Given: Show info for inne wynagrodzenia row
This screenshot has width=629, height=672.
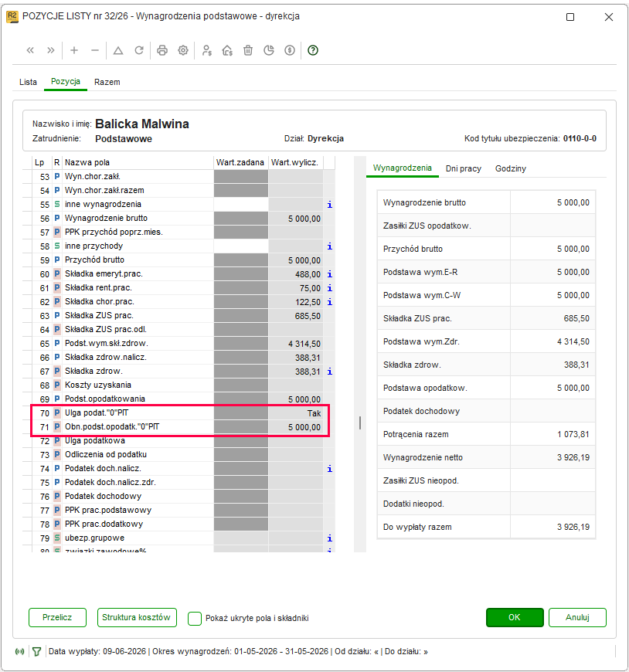Looking at the screenshot, I should coord(329,205).
